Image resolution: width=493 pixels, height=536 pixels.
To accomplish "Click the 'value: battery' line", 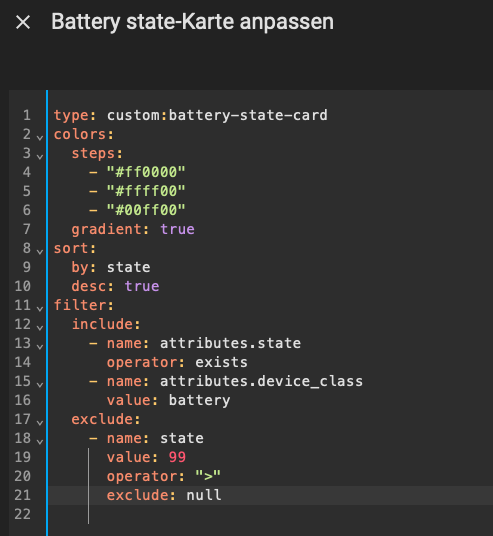I will pos(169,400).
